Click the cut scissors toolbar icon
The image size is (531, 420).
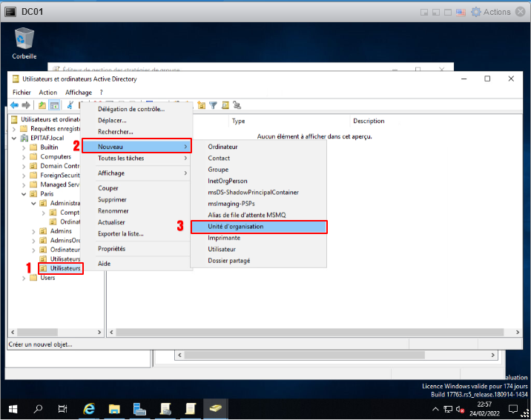[69, 105]
